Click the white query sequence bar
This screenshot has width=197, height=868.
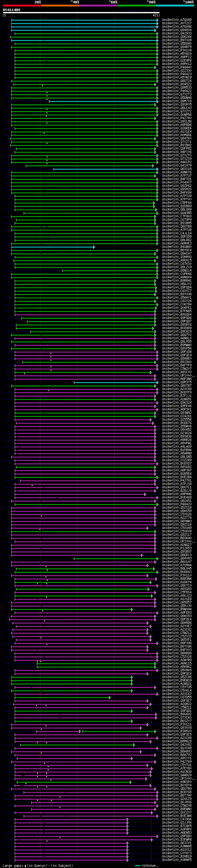pyautogui.click(x=81, y=13)
